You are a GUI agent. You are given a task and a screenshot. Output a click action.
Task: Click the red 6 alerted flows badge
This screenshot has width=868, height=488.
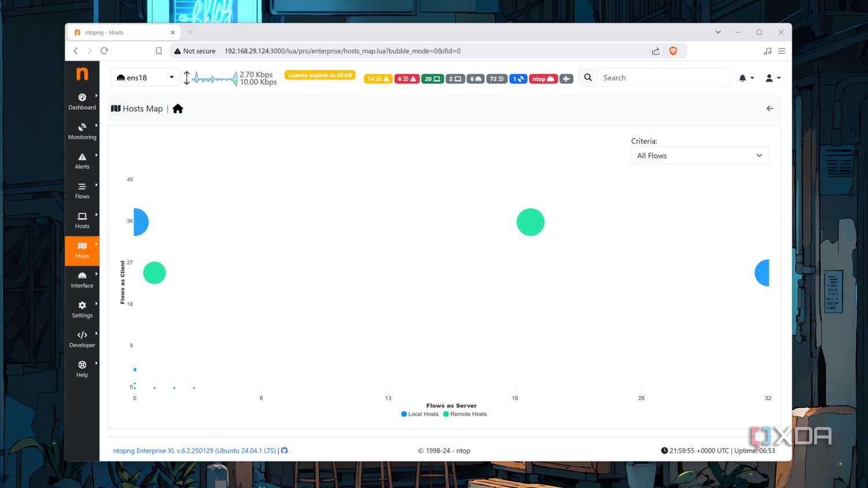point(407,79)
